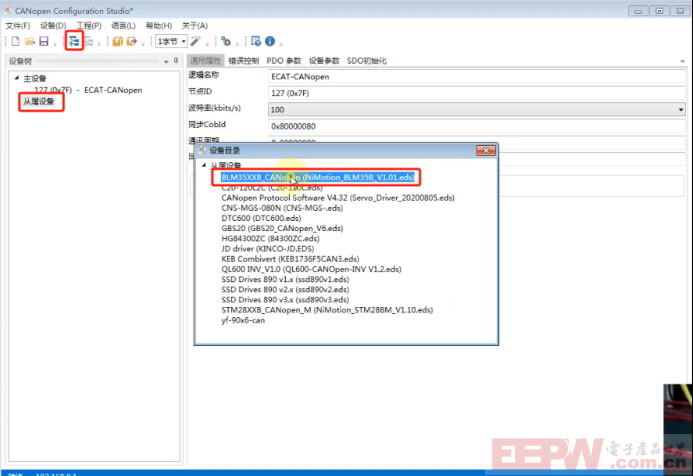
Task: Select SSD Drives 890 v3.x entry
Action: coord(285,300)
